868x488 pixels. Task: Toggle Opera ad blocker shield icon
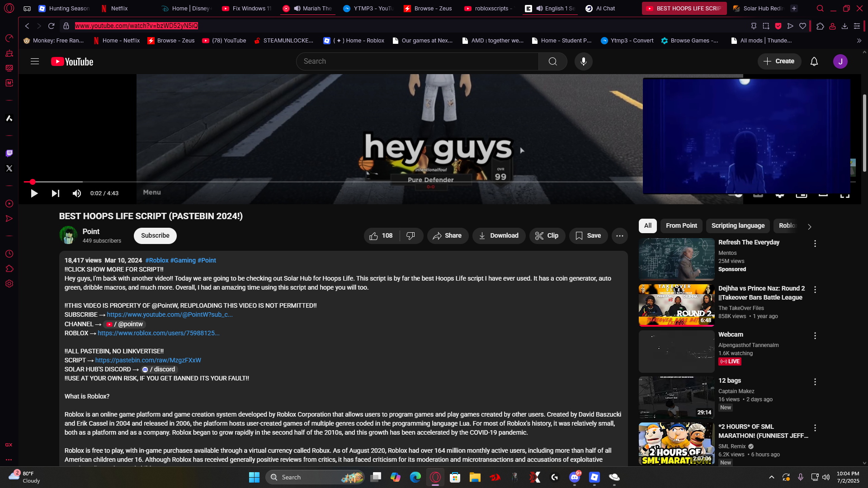(778, 26)
